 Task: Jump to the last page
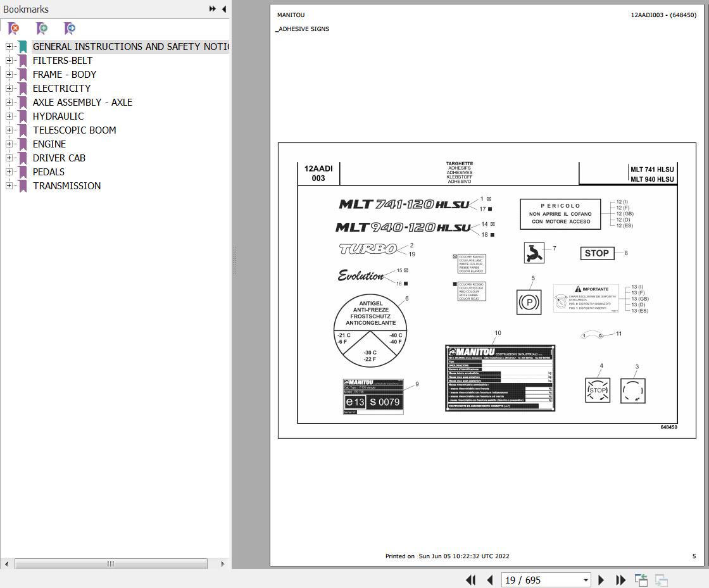coord(621,580)
